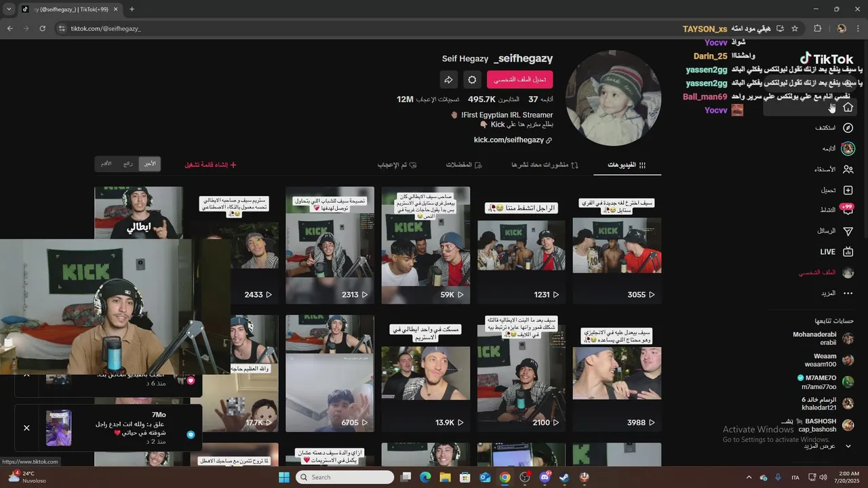Switch to the Liked tab
This screenshot has height=488, width=868.
397,165
